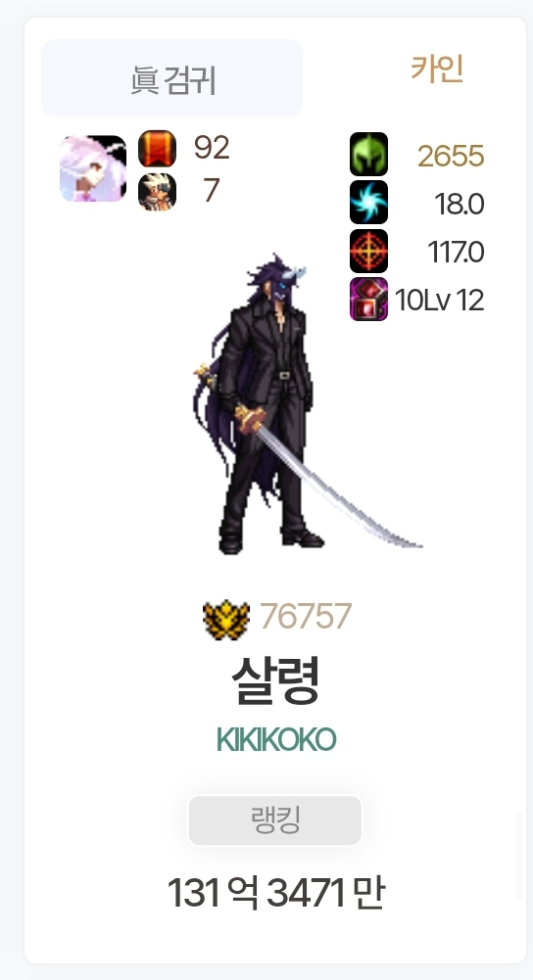Viewport: 533px width, 980px height.
Task: Select the 眞 검귀 class tab
Action: pyautogui.click(x=172, y=77)
